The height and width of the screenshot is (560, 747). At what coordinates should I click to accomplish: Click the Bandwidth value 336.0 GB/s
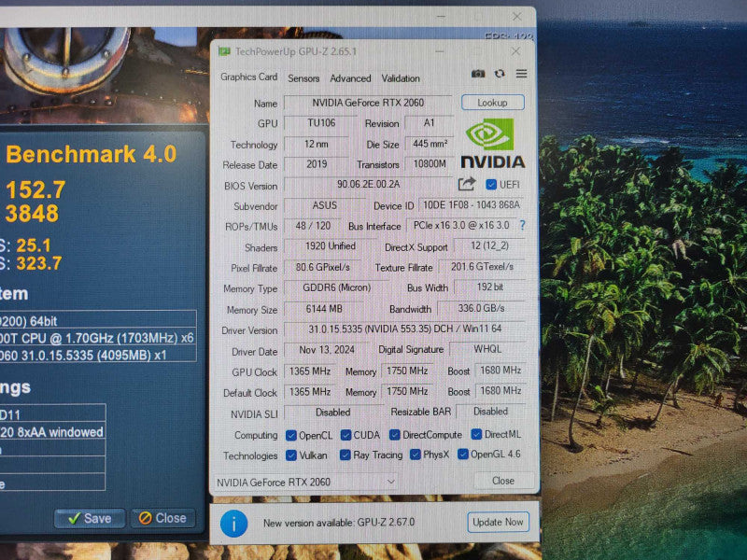[x=481, y=308]
